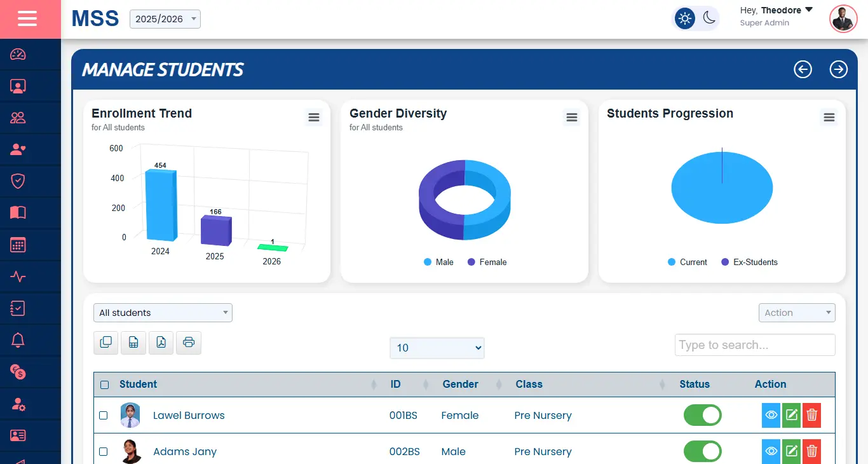Disable Lawel Burrows' active status toggle
The image size is (868, 464).
tap(702, 415)
